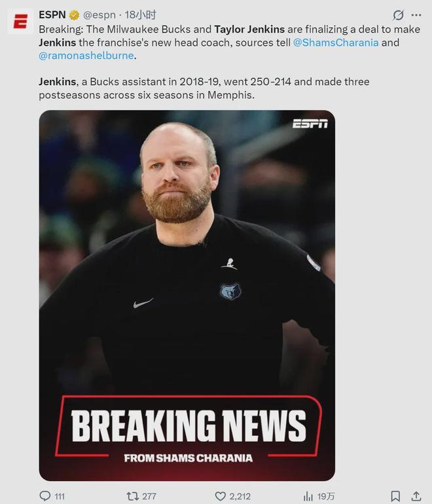
Task: Open the @ramonashelburne mention link
Action: [x=86, y=56]
